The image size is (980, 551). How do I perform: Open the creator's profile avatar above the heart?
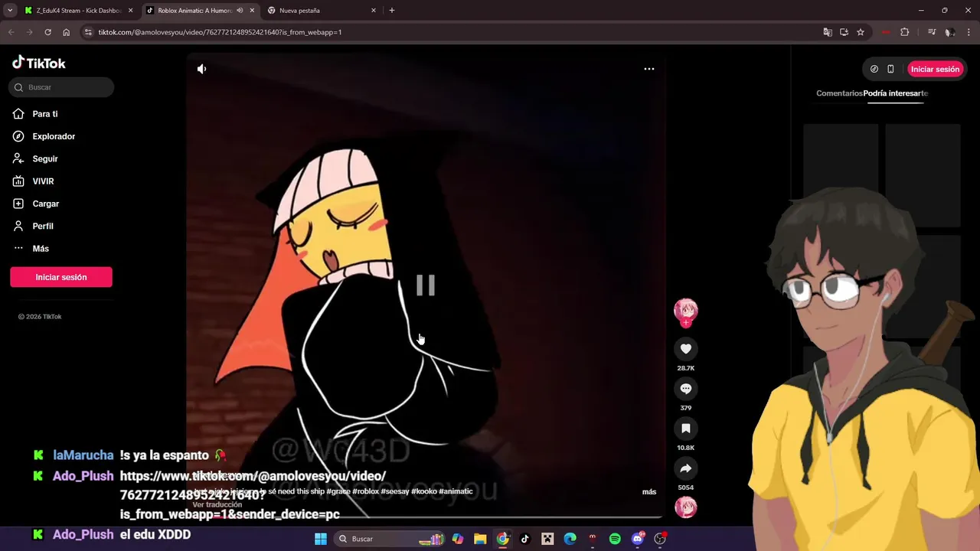686,311
